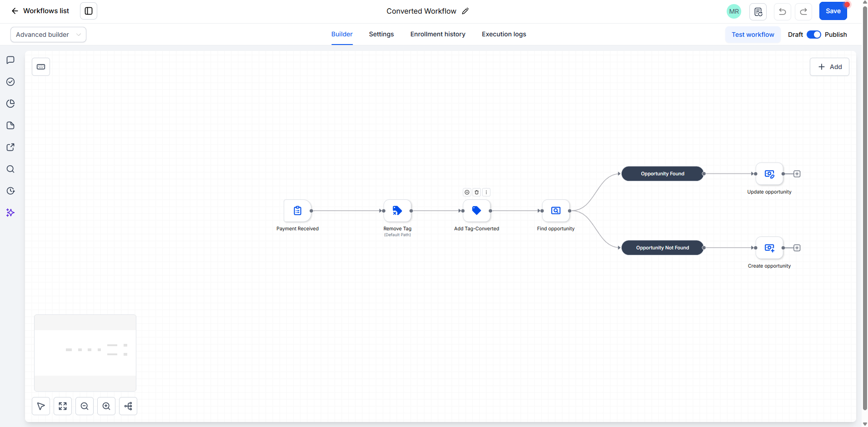Open more options for Add Tag-Converted
The height and width of the screenshot is (427, 868).
click(x=486, y=192)
